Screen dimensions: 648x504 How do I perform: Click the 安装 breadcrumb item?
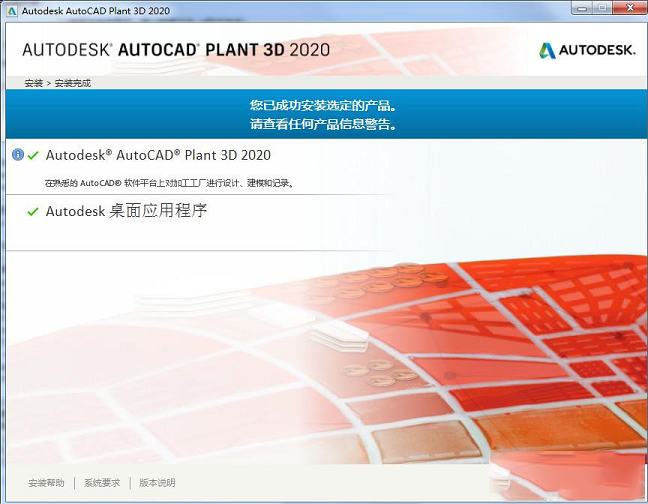click(x=33, y=83)
